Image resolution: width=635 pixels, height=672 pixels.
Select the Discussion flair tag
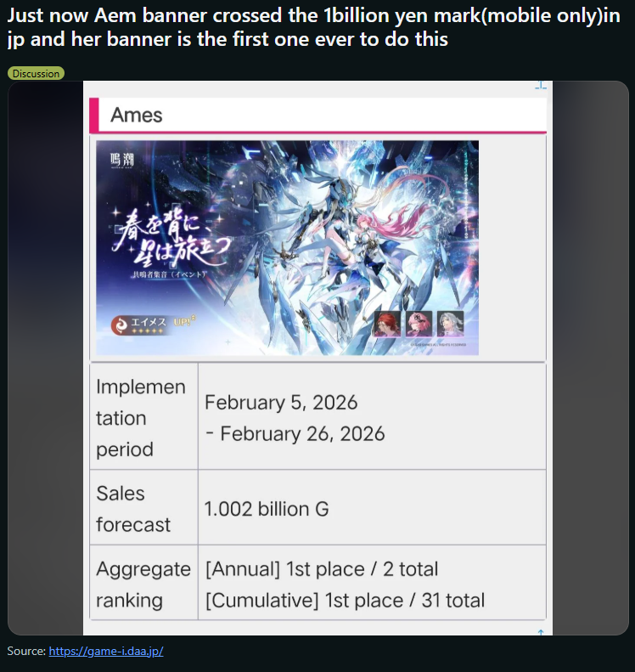click(x=36, y=74)
